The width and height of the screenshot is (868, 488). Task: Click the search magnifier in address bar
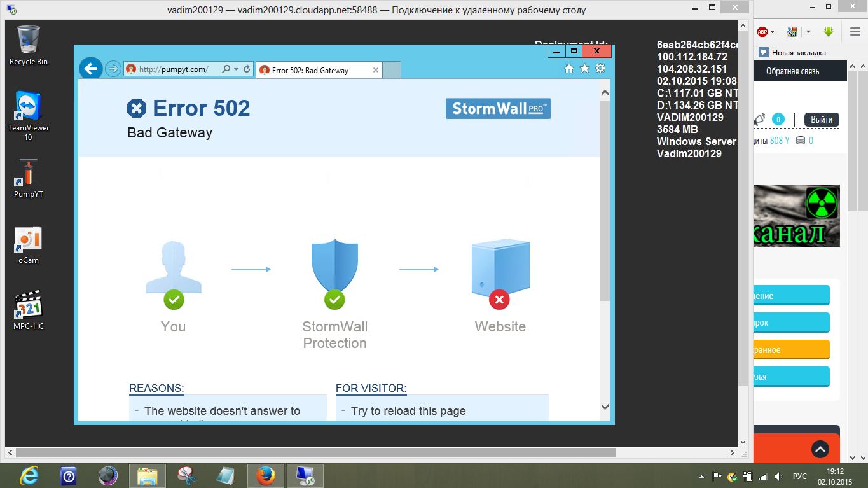226,69
